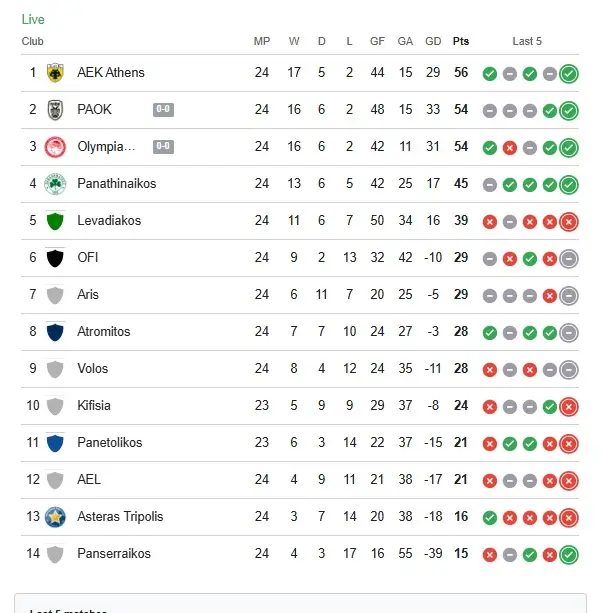This screenshot has height=613, width=613.
Task: Click the Levadiakos green shield icon
Action: pyautogui.click(x=55, y=221)
